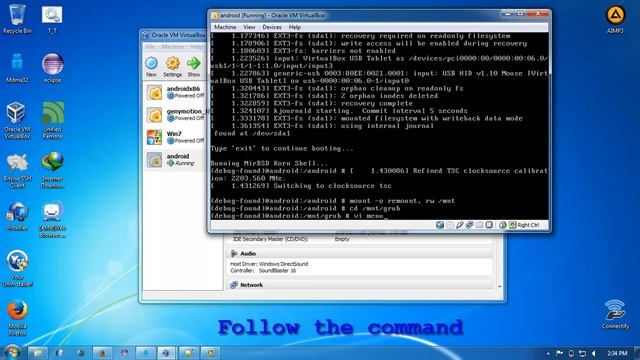Viewport: 640px width, 360px height.
Task: Open the Help menu in android VM window
Action: [x=295, y=27]
